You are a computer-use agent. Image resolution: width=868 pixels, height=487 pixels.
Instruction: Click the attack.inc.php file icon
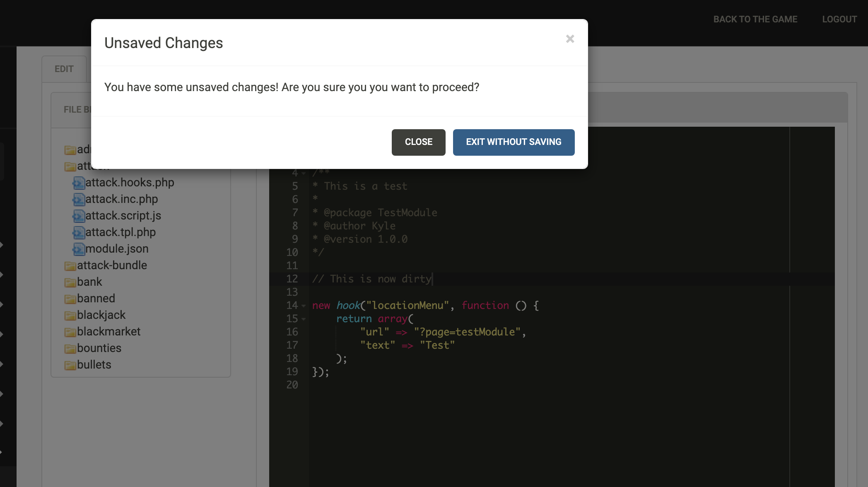pos(78,199)
